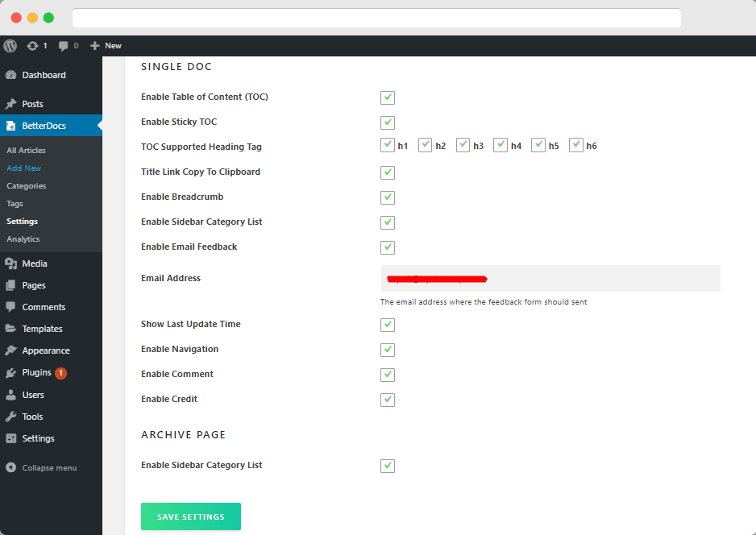Click the New label in admin bar

[114, 46]
